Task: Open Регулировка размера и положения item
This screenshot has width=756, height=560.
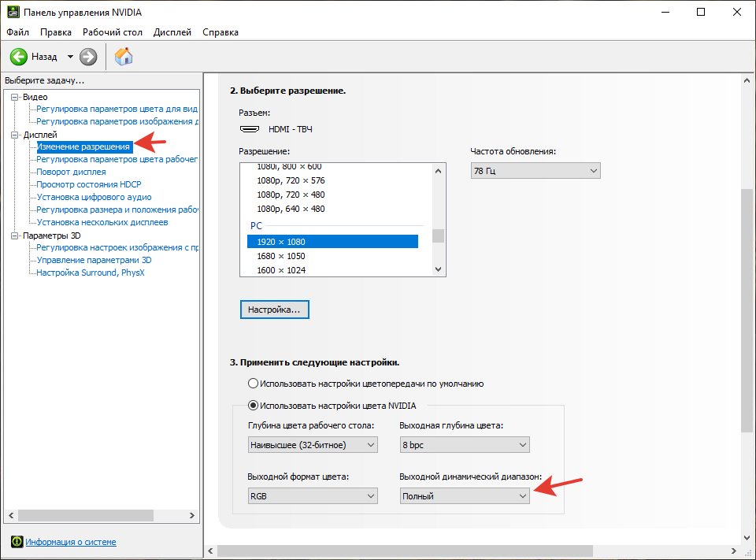Action: [117, 210]
